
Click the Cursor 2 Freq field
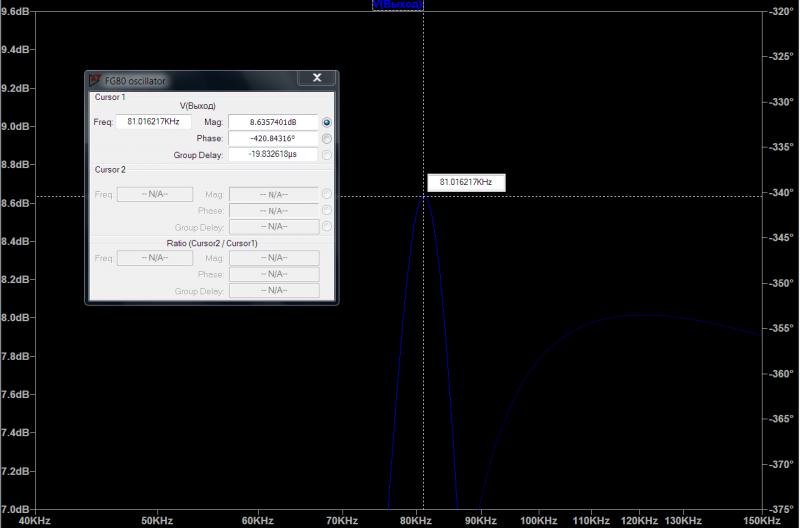155,194
